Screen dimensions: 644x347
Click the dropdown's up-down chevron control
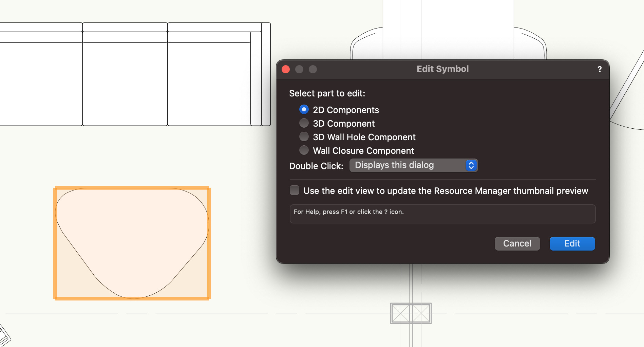471,165
